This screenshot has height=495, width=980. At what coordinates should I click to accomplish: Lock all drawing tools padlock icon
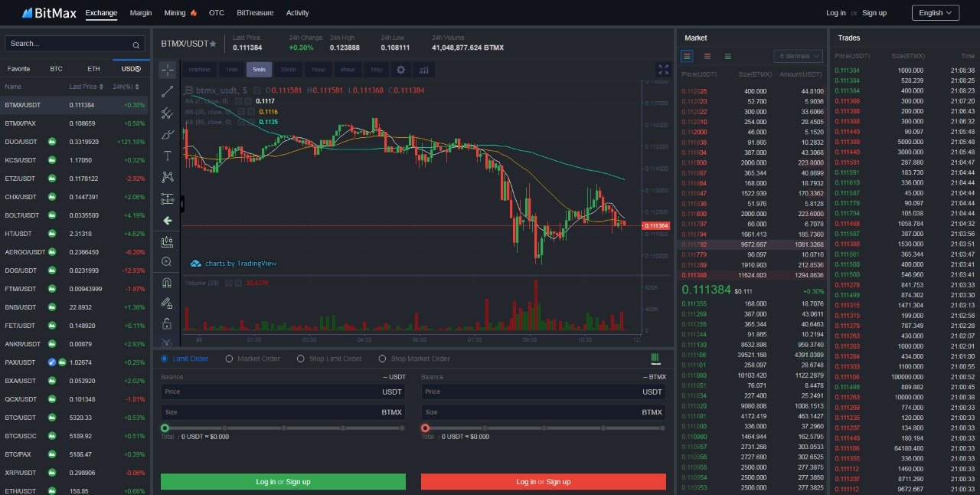coord(168,323)
